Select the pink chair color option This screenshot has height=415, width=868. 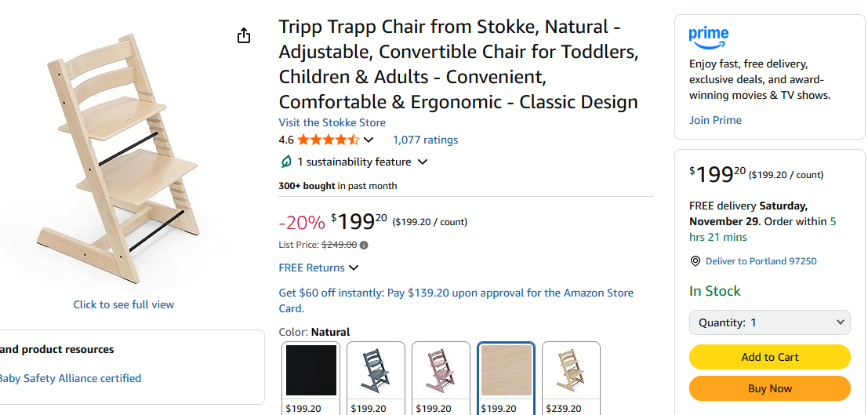click(441, 370)
